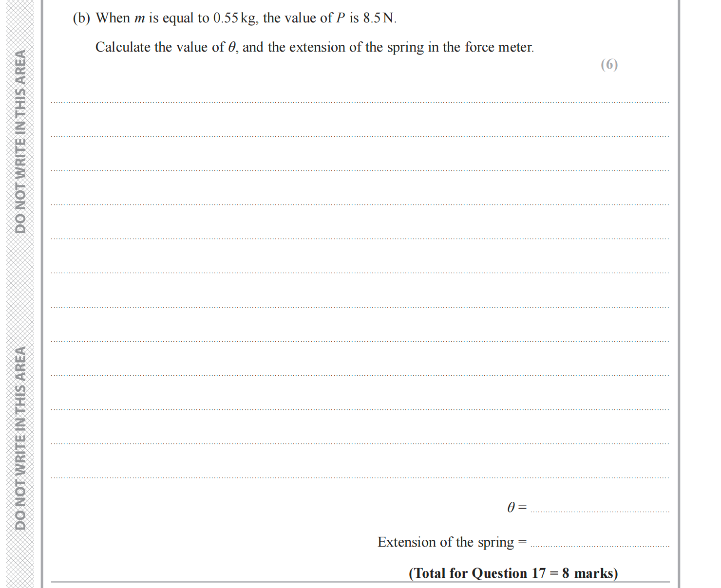Click the 8.5 N force value

click(379, 18)
